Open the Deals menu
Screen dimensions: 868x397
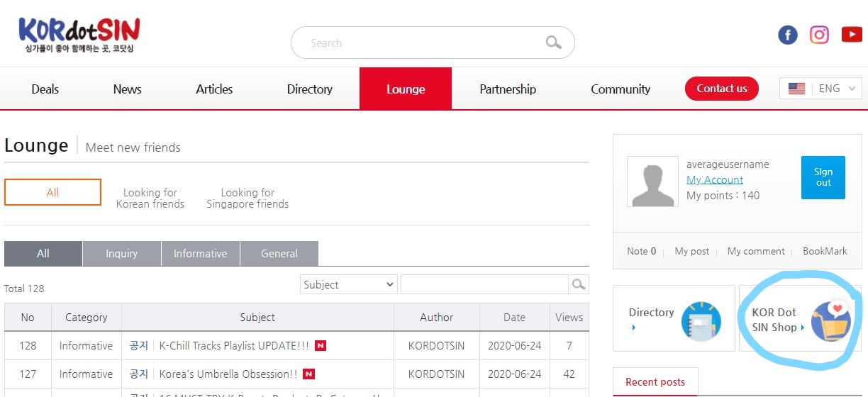[x=45, y=89]
